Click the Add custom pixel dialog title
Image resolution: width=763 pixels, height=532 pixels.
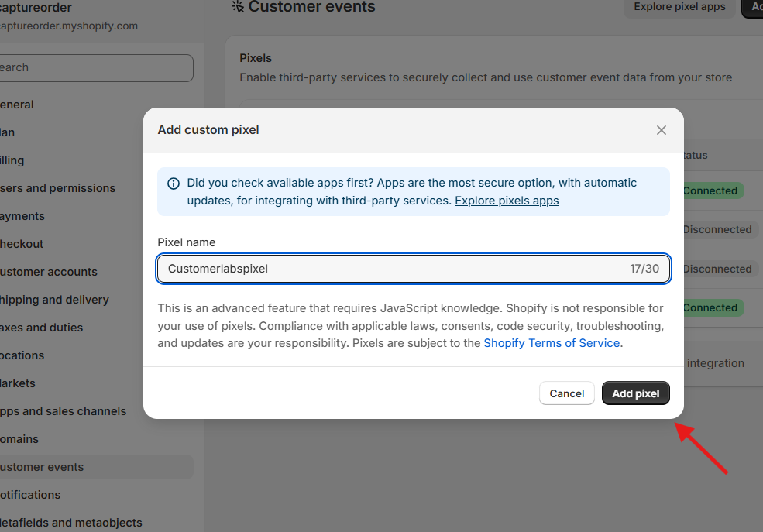pyautogui.click(x=208, y=130)
